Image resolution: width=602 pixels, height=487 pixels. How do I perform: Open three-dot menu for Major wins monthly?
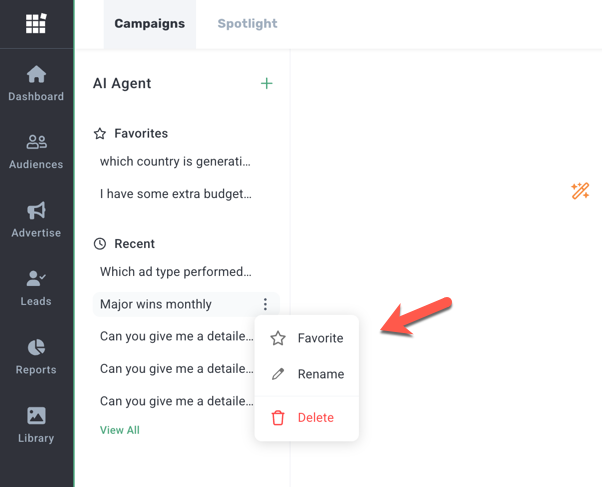[x=265, y=304]
